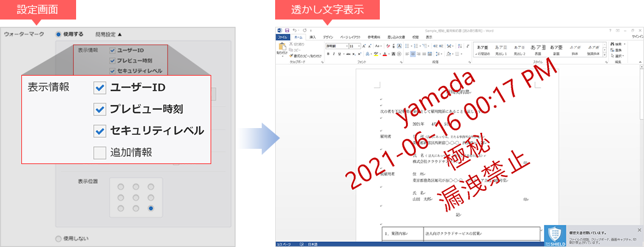Click the Cut (切り取り) scissors icon
Image resolution: width=644 pixels, height=247 pixels.
291,44
